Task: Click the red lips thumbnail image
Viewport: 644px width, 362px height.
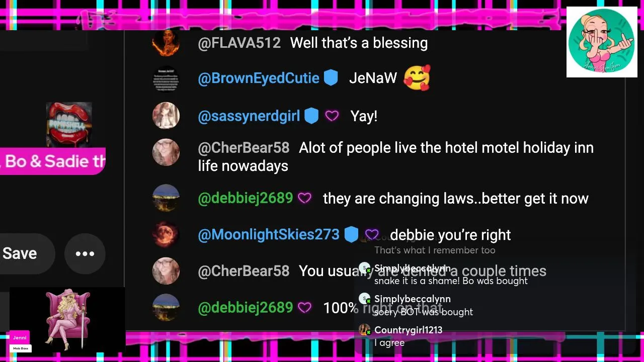Action: (x=69, y=125)
